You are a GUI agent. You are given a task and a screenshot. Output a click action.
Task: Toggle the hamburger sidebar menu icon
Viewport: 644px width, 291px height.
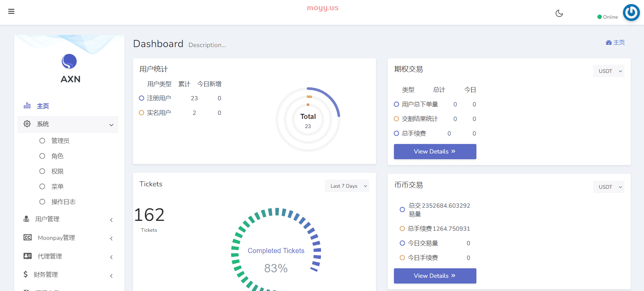[x=11, y=12]
